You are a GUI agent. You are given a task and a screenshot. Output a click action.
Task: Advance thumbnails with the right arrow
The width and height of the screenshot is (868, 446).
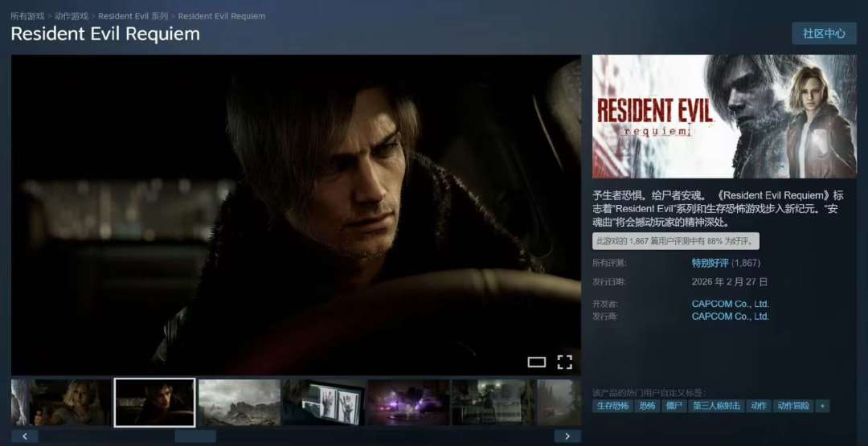tap(567, 436)
